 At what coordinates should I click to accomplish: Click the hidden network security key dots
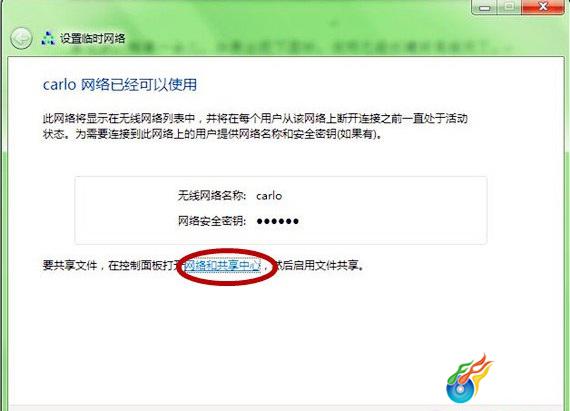coord(278,221)
